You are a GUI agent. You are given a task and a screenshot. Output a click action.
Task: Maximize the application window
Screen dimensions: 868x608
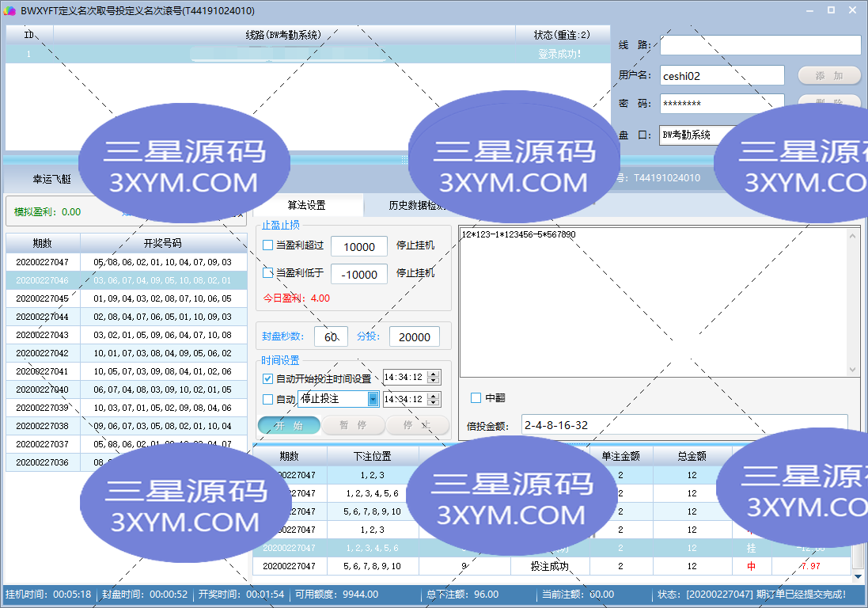pyautogui.click(x=831, y=10)
